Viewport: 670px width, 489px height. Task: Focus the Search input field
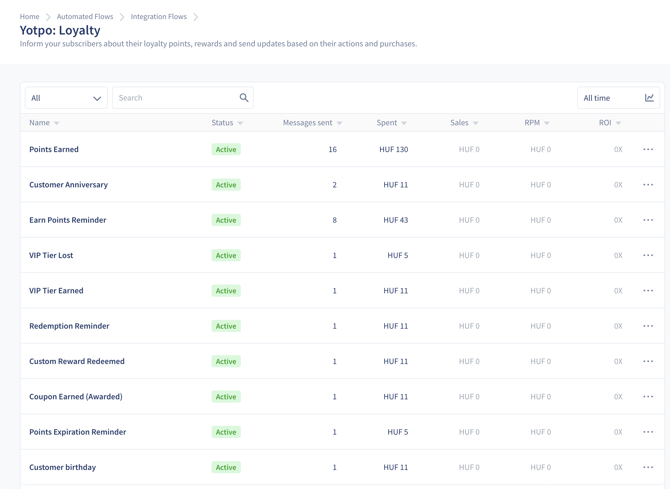click(183, 98)
